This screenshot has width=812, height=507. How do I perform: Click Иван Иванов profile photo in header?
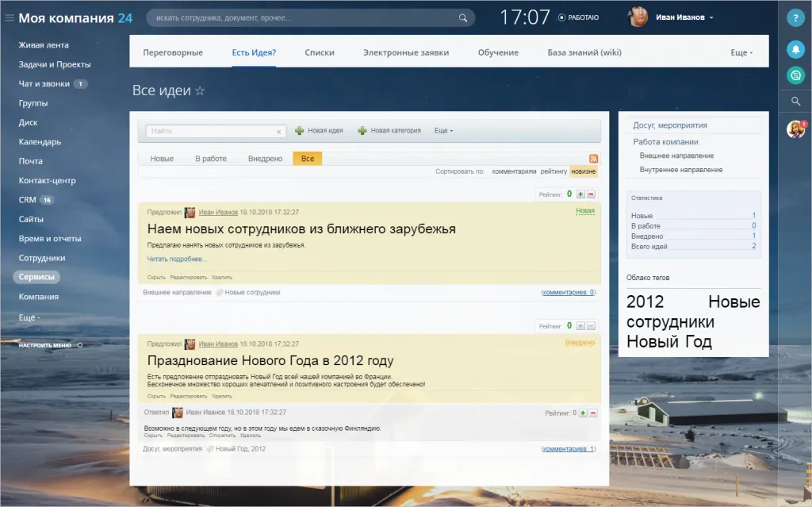coord(638,17)
